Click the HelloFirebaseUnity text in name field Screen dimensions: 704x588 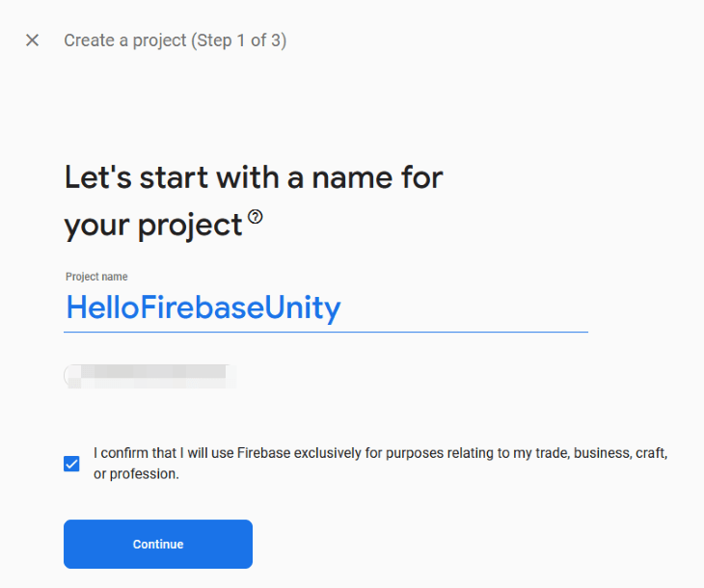(x=203, y=308)
